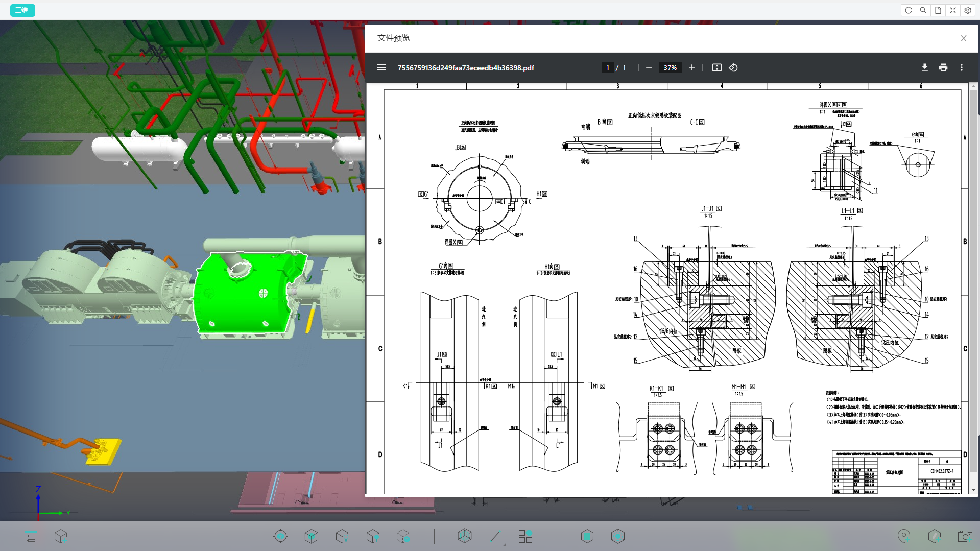Click the cube icon beside the tree icon
Image resolution: width=980 pixels, height=551 pixels.
(61, 536)
